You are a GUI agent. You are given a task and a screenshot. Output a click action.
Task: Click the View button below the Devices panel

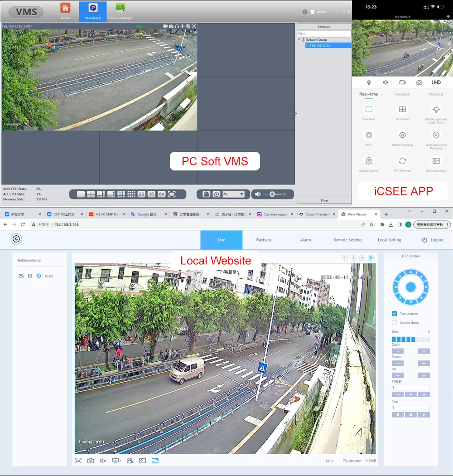pyautogui.click(x=324, y=200)
